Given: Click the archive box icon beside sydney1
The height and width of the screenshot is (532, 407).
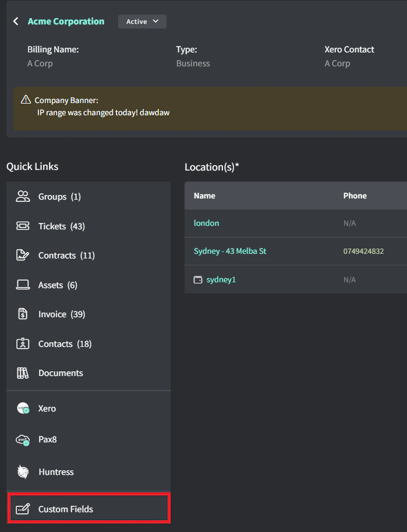Looking at the screenshot, I should (x=197, y=279).
